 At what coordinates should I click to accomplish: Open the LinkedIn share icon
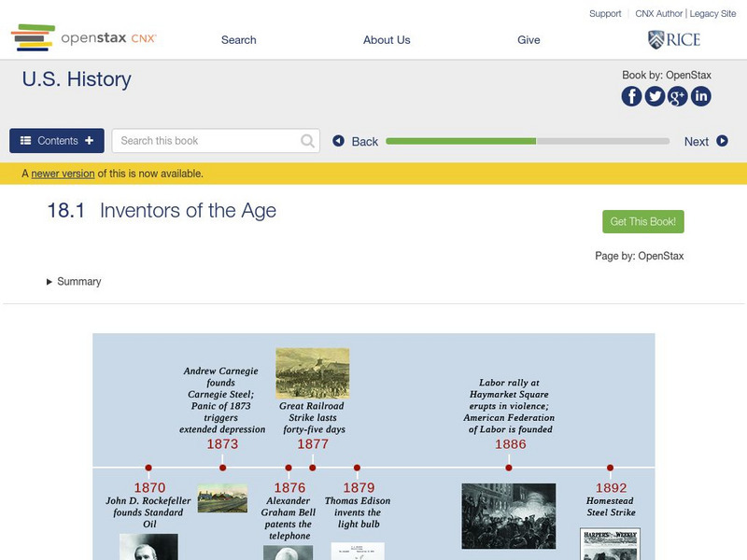point(701,95)
